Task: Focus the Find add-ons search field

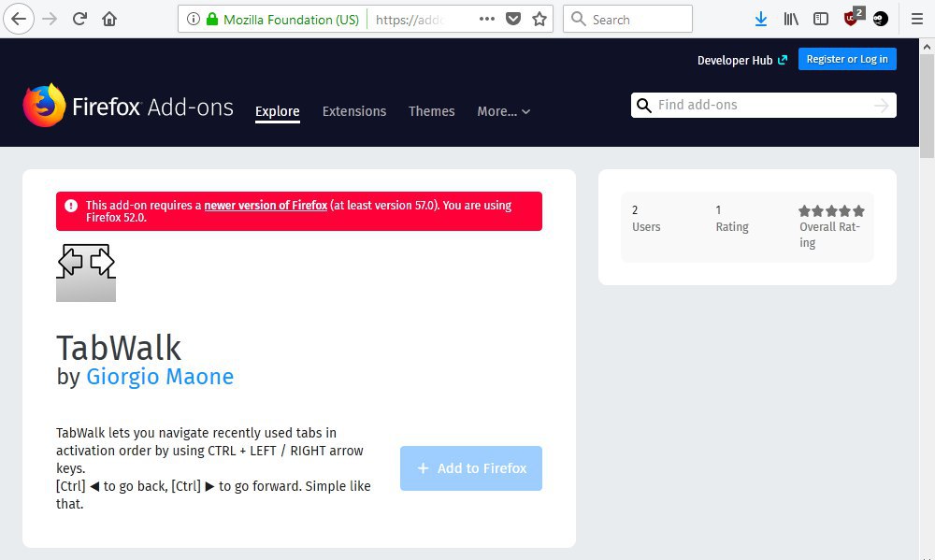Action: (x=763, y=105)
